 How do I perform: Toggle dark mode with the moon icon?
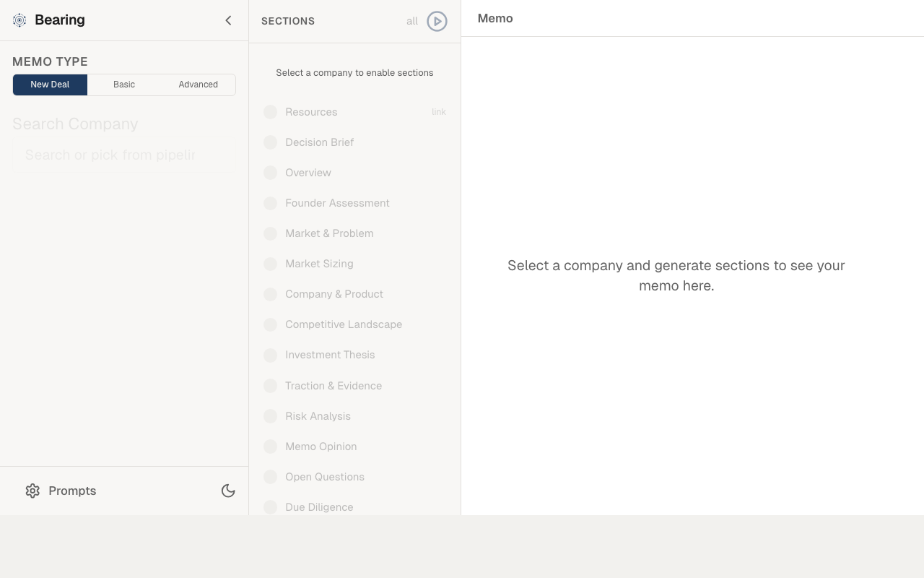228,491
